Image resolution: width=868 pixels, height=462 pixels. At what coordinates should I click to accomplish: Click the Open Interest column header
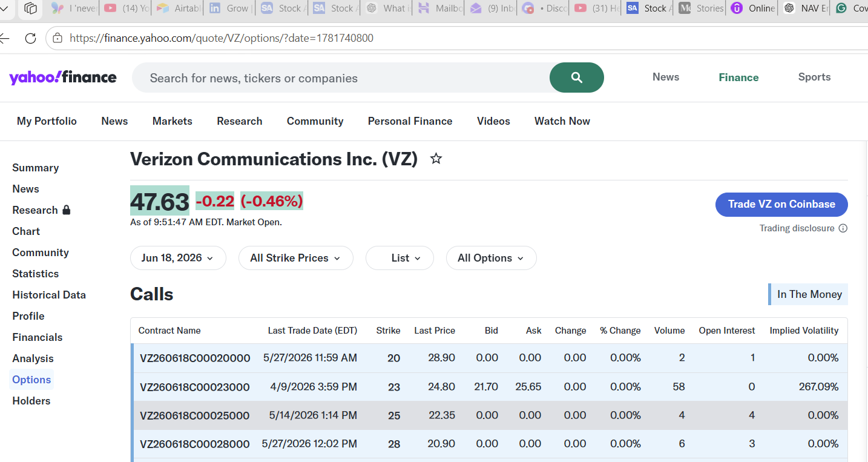727,331
